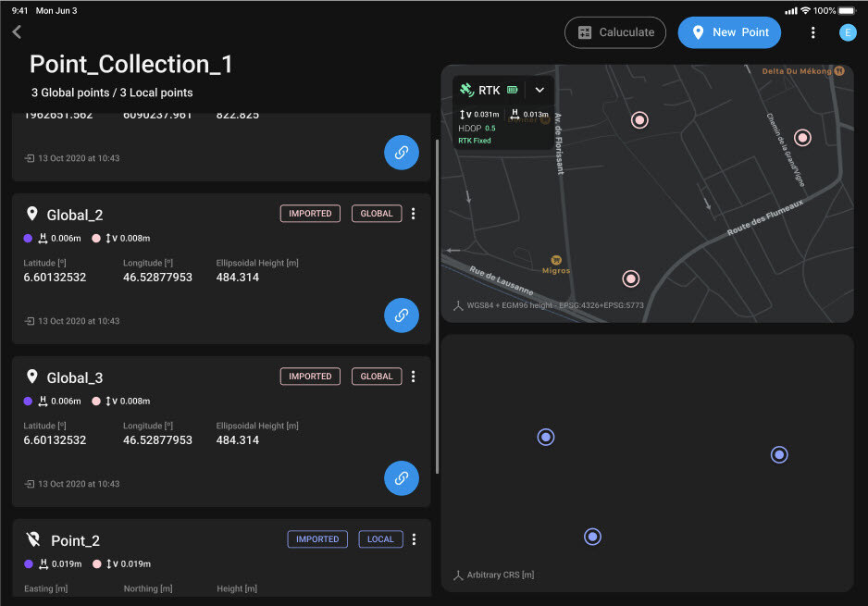Open the link icon on Global_2
This screenshot has width=868, height=606.
pos(401,315)
